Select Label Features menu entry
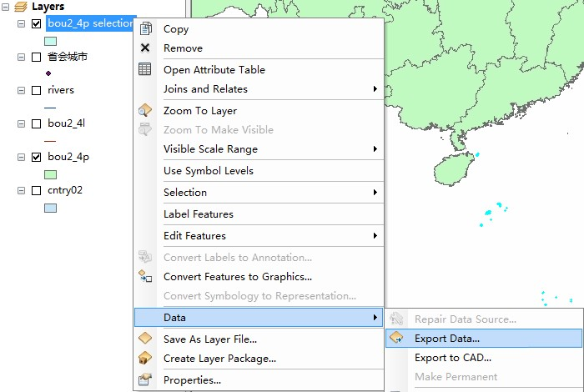Viewport: 584px width, 392px height. (x=199, y=214)
